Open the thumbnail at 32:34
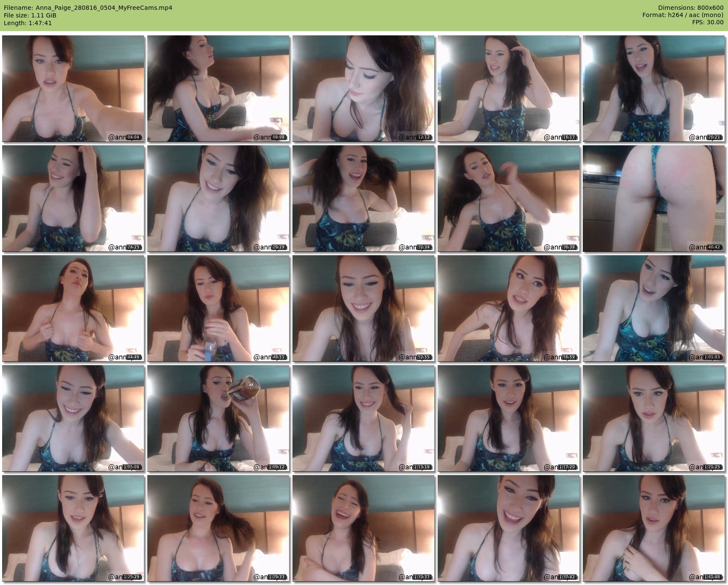The image size is (728, 585). point(364,199)
